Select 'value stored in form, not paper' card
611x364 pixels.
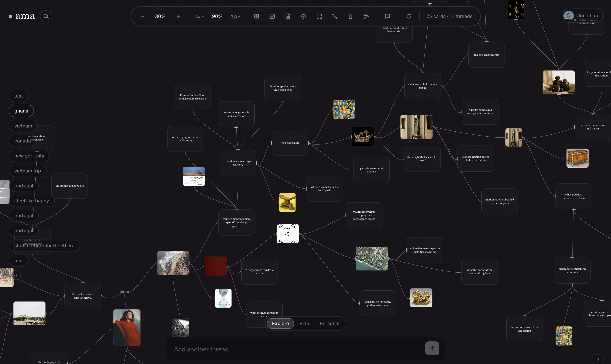pos(423,86)
